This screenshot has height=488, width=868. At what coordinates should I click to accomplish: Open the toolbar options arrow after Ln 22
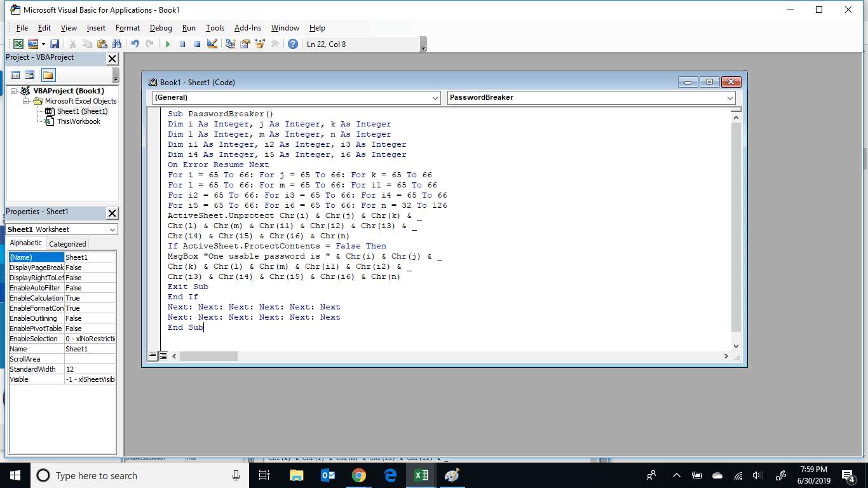click(x=423, y=44)
